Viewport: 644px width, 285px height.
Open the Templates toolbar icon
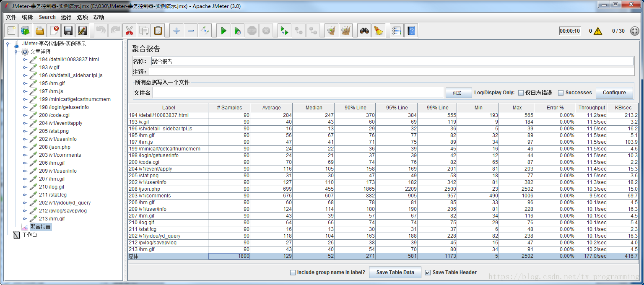point(26,31)
